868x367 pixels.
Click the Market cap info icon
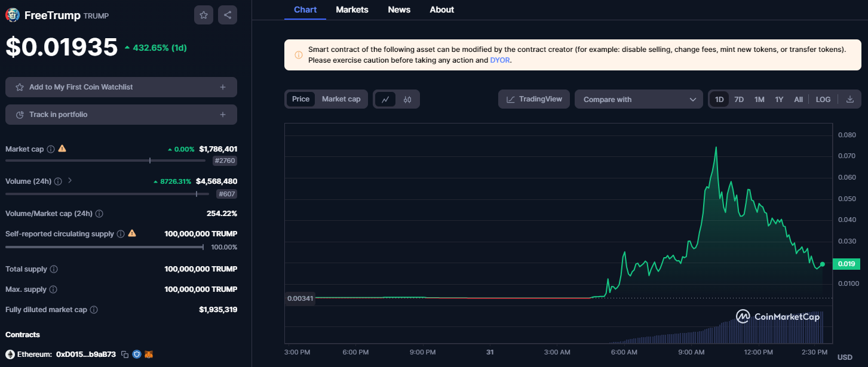pyautogui.click(x=51, y=149)
